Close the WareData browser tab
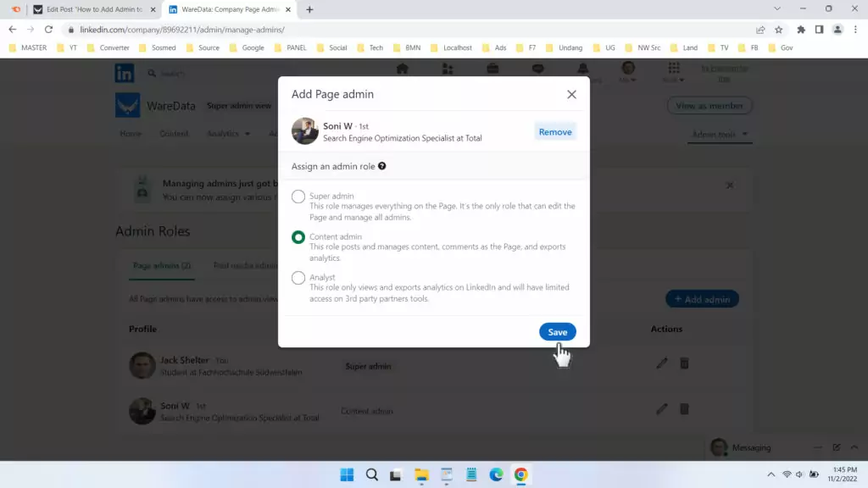 click(x=288, y=9)
